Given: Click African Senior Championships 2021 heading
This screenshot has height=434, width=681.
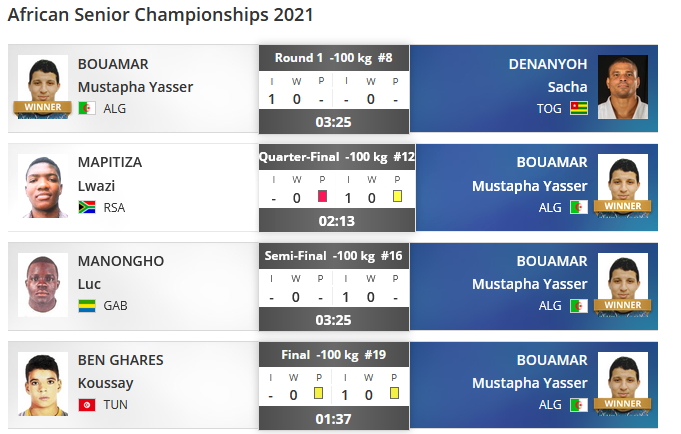Looking at the screenshot, I should [160, 15].
